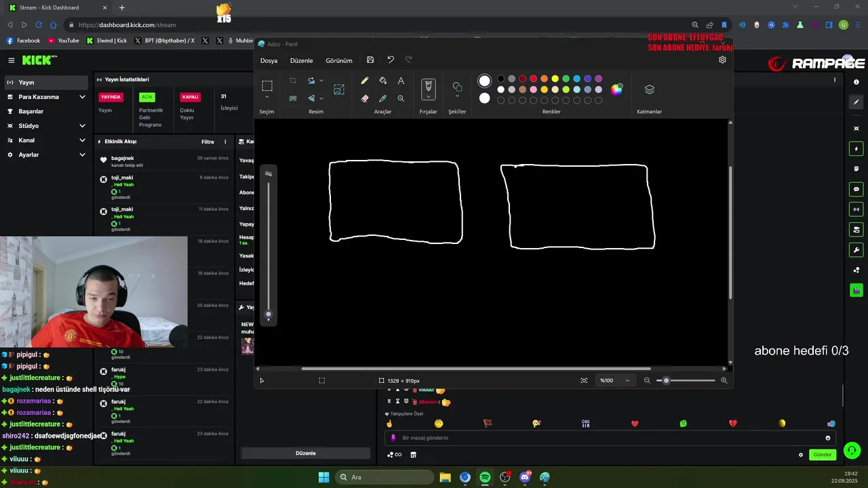Click the green headset support icon
The height and width of the screenshot is (488, 868).
852,450
